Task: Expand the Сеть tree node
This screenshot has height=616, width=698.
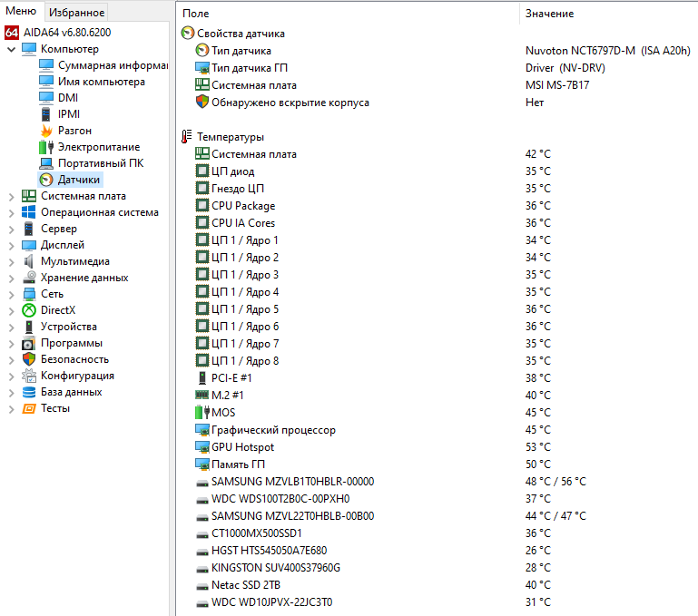Action: coord(11,294)
